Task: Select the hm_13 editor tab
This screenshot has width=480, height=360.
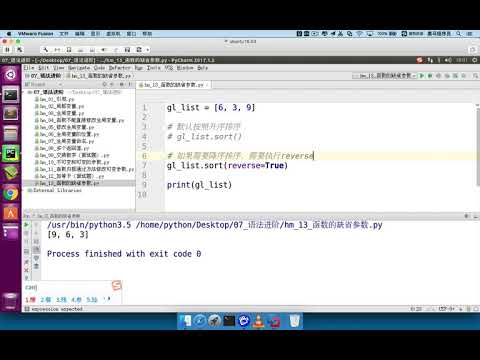Action: click(173, 85)
